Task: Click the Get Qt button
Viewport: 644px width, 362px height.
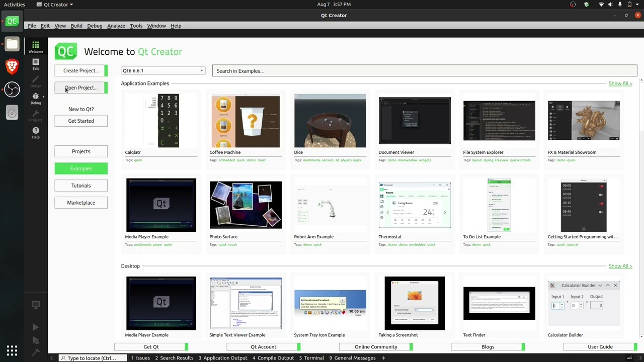Action: (151, 347)
